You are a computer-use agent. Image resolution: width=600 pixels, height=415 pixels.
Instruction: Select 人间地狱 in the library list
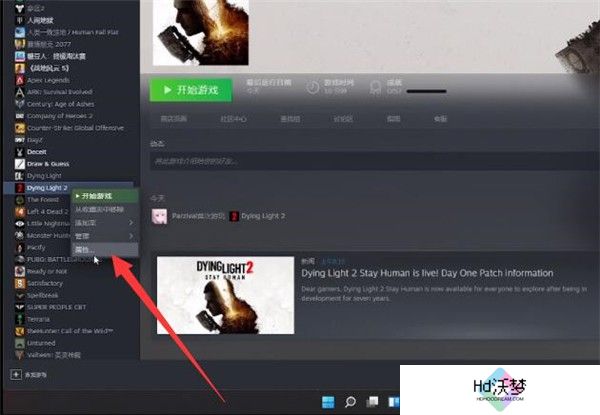[40, 20]
